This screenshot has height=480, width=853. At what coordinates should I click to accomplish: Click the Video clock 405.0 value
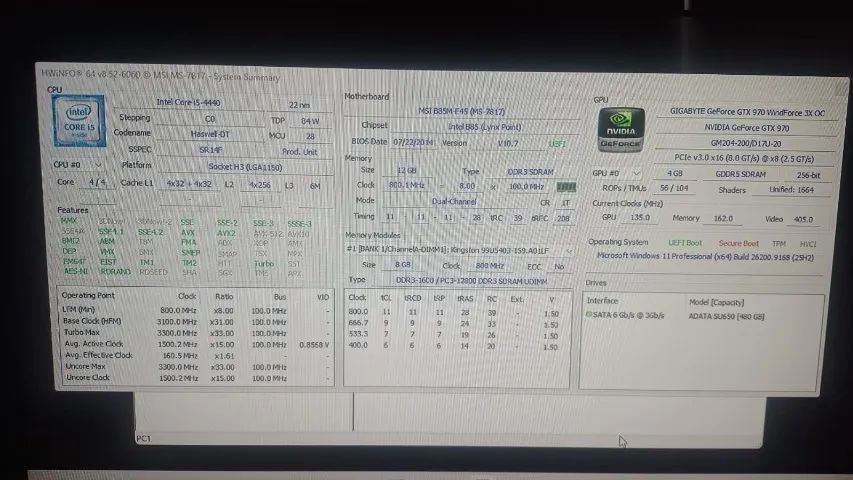(x=803, y=219)
